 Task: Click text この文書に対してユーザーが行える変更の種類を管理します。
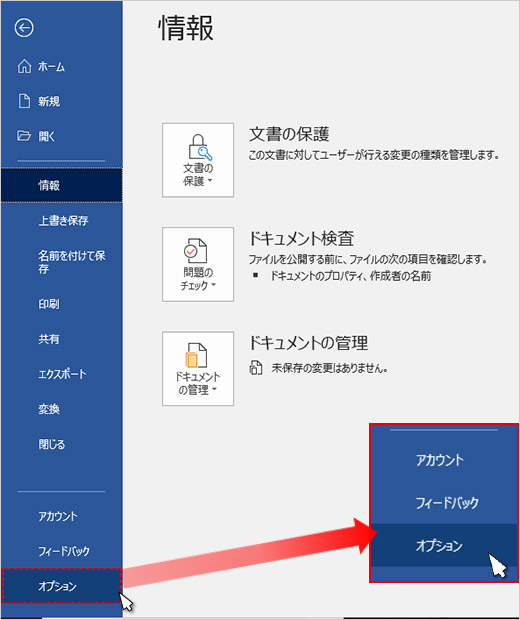(374, 155)
